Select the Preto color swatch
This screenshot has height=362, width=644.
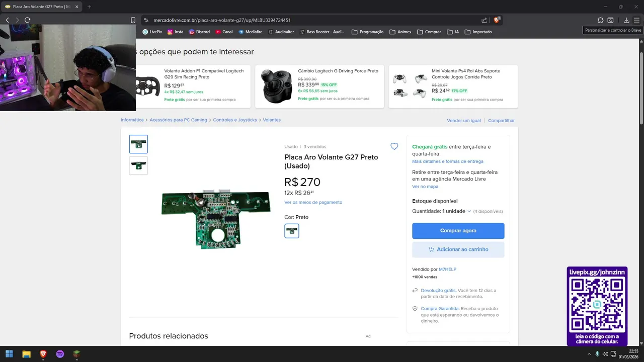[x=292, y=231]
